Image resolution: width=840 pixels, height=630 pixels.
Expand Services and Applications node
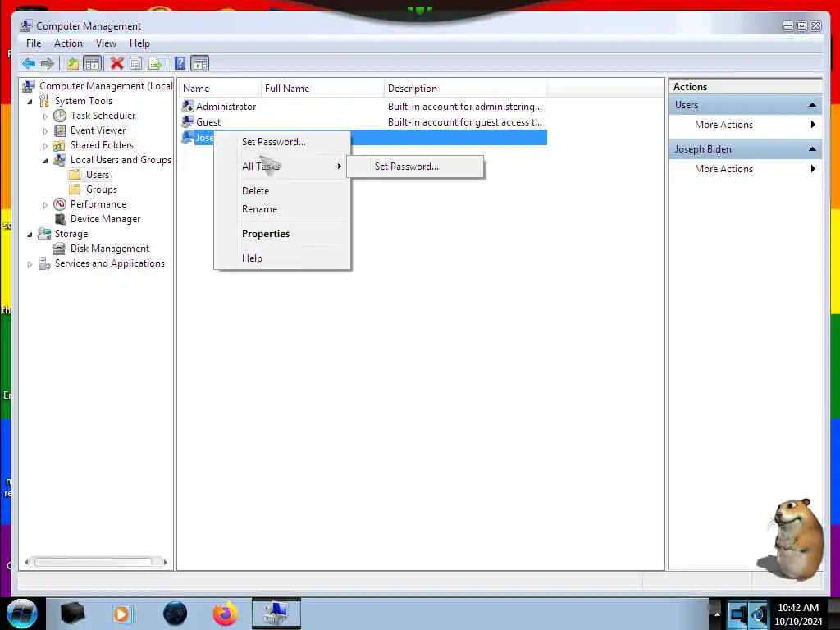pyautogui.click(x=30, y=264)
